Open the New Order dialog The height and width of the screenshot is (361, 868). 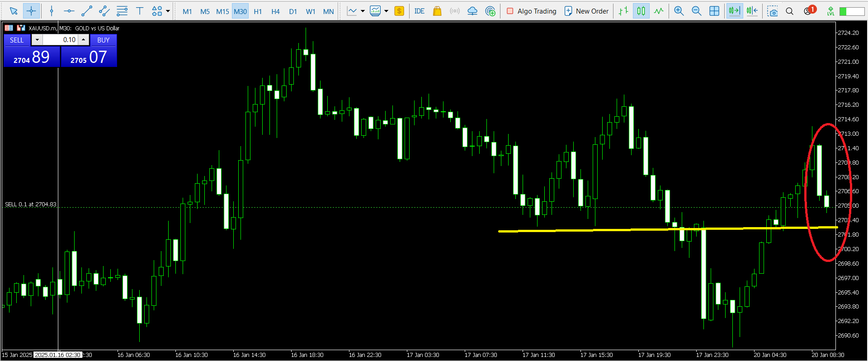(x=587, y=11)
